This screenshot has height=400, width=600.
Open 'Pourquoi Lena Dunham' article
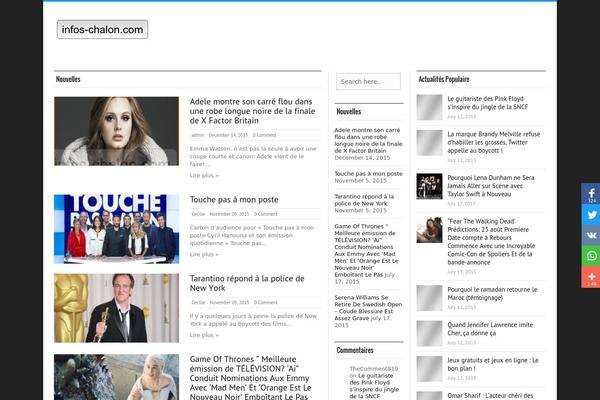pos(491,186)
